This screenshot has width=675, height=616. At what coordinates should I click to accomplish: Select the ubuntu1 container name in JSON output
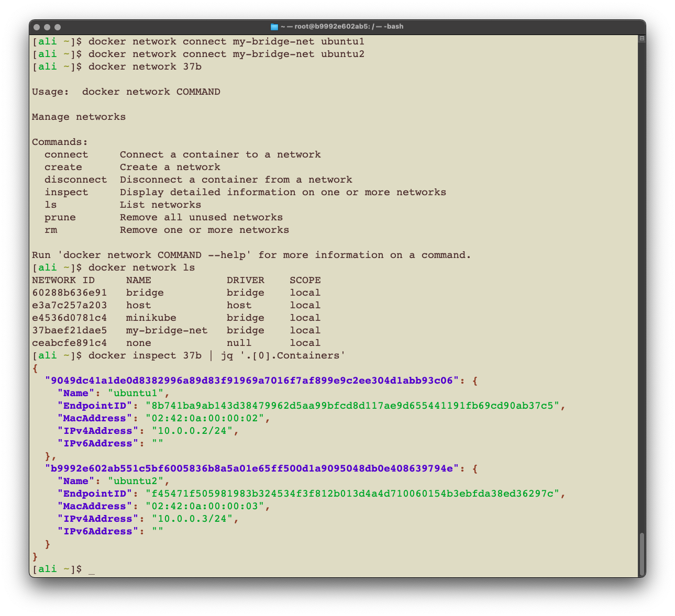point(136,393)
